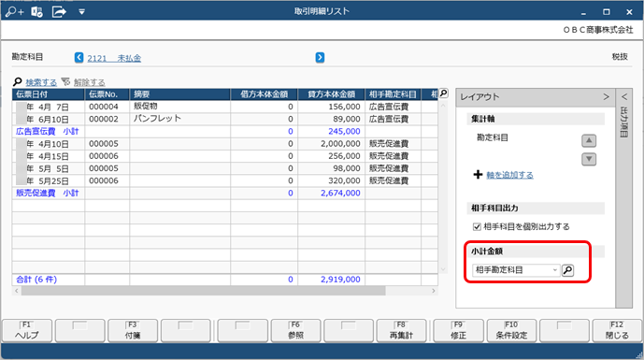Toggle 相手科目を個別出力する checkbox
This screenshot has width=644, height=360.
pos(477,226)
